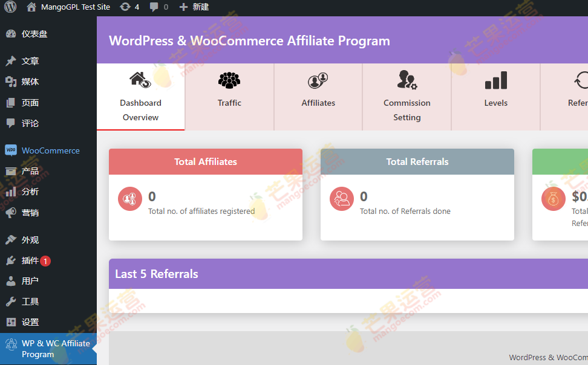Viewport: 588px width, 365px height.
Task: Click the Total Referrals group icon
Action: [x=342, y=197]
